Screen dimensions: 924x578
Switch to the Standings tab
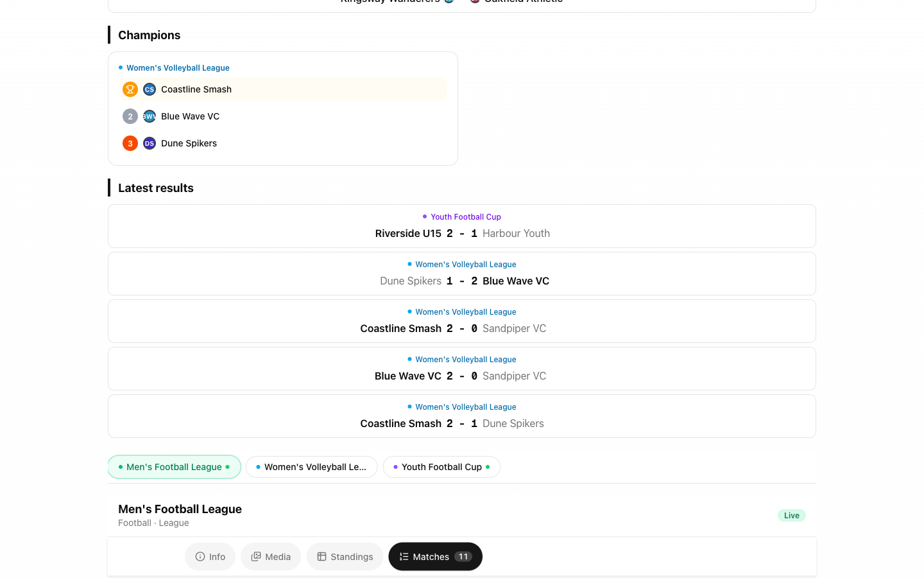coord(345,557)
